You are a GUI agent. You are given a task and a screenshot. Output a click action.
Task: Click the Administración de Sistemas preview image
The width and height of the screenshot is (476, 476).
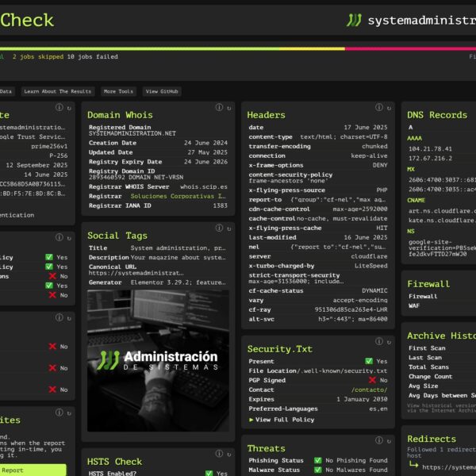(x=158, y=361)
